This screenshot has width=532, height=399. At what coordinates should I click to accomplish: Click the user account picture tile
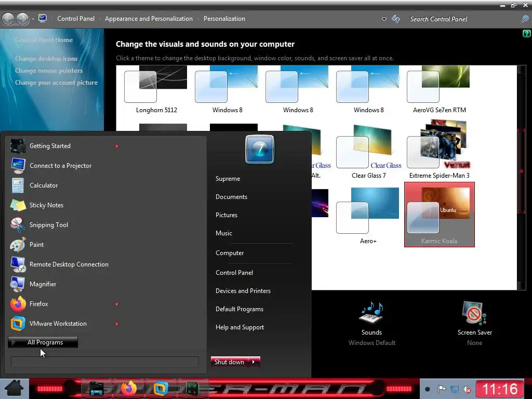click(260, 149)
